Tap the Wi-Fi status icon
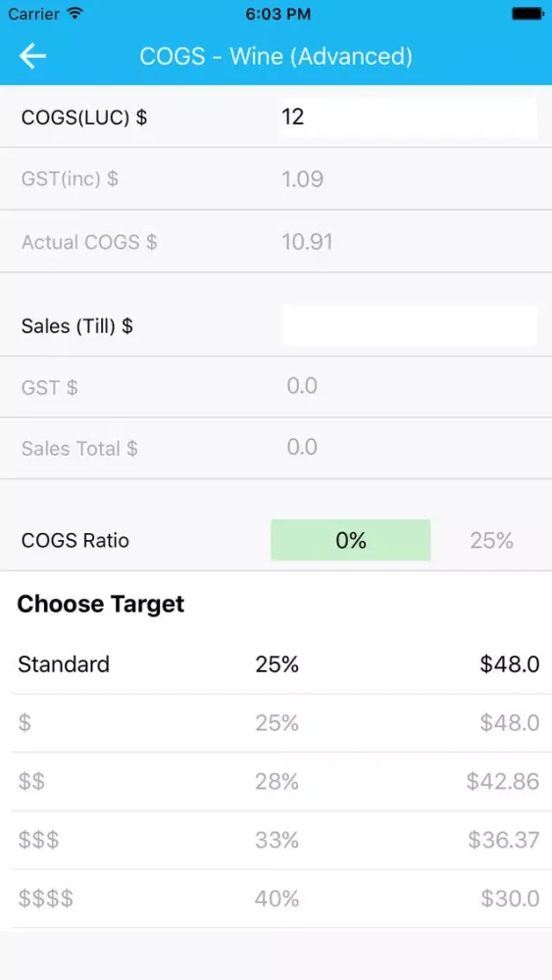 [75, 13]
